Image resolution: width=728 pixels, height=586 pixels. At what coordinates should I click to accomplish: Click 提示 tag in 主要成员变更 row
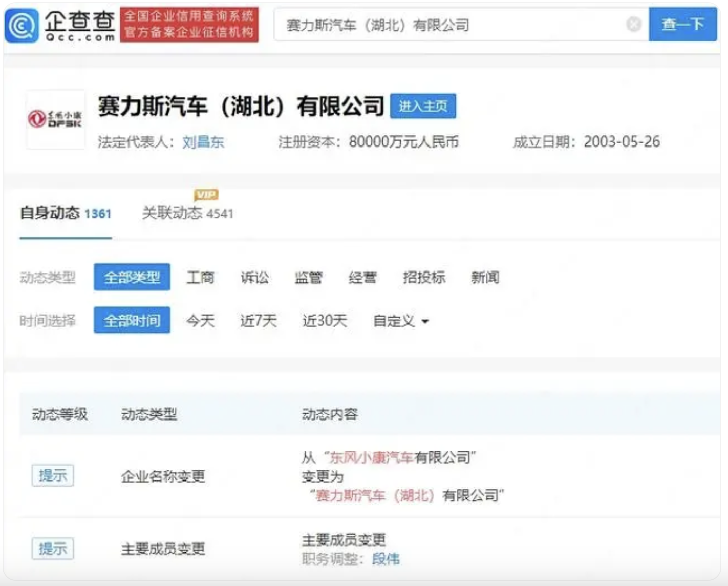click(53, 549)
